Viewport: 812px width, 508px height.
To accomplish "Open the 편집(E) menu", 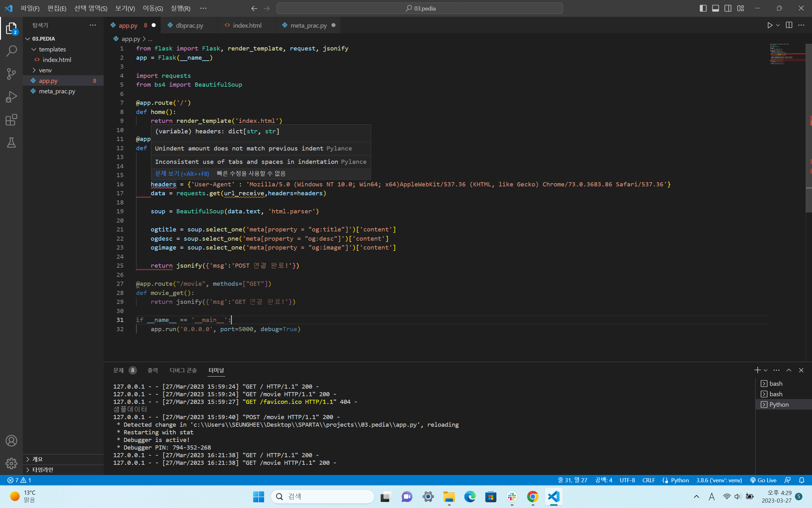I will (57, 8).
